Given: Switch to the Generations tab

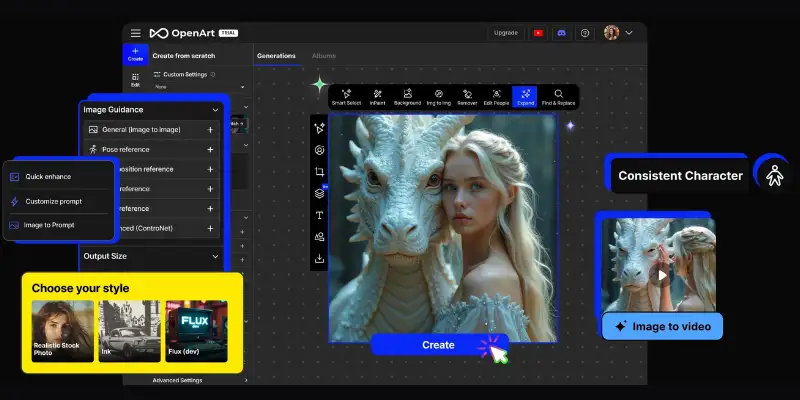Looking at the screenshot, I should pyautogui.click(x=276, y=56).
